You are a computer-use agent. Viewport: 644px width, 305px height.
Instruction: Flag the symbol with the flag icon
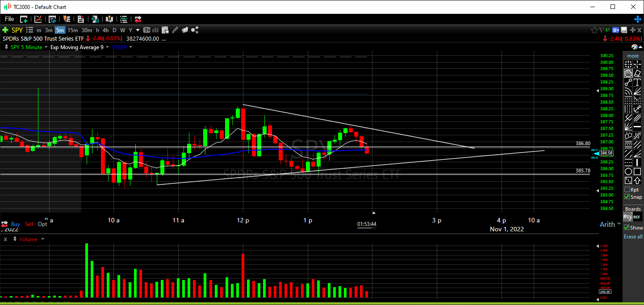[x=602, y=30]
